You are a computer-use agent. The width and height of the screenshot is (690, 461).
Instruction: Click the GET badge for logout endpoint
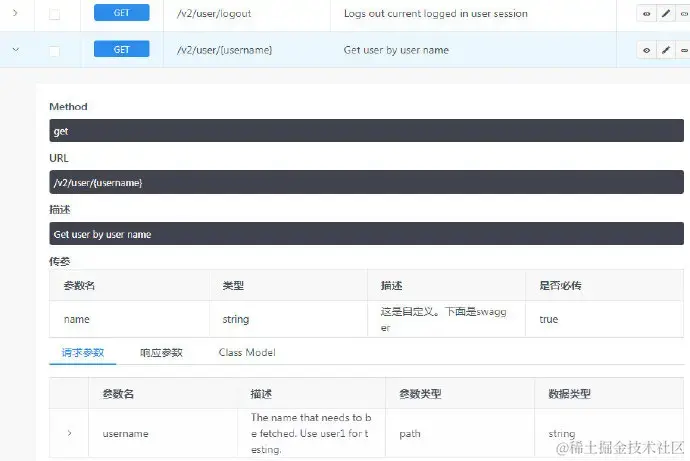click(121, 13)
